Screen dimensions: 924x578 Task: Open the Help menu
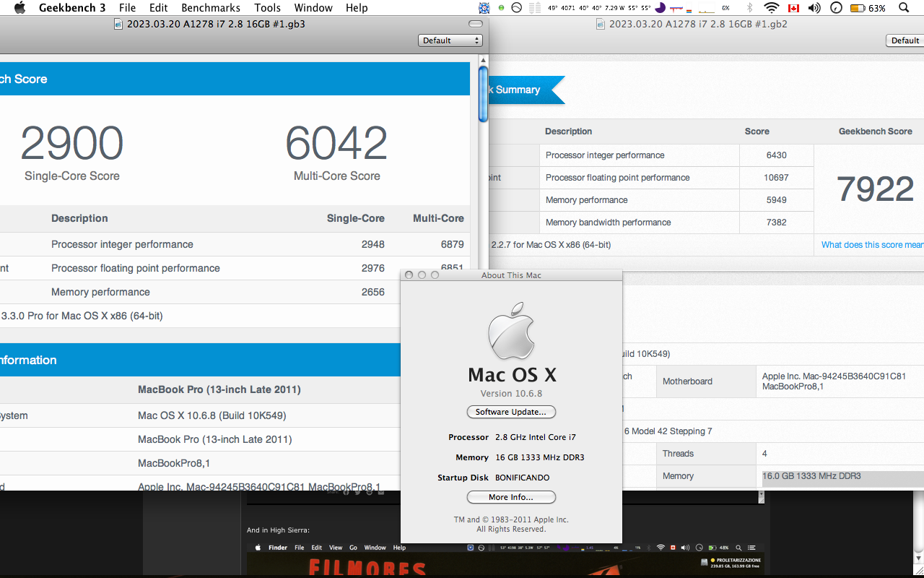tap(357, 8)
